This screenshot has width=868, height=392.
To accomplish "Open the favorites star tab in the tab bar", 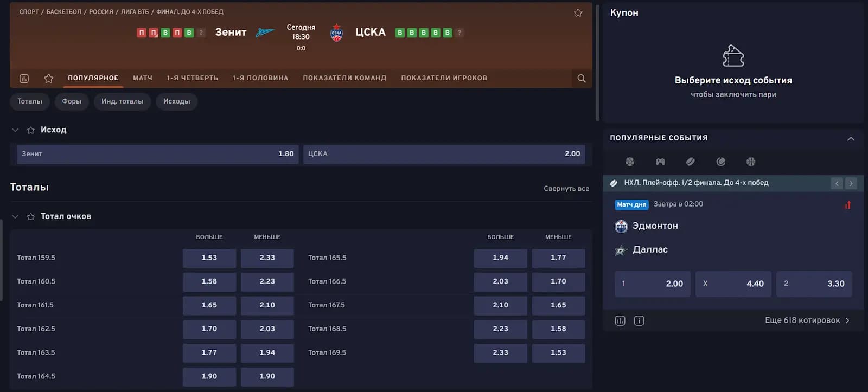I will point(48,79).
